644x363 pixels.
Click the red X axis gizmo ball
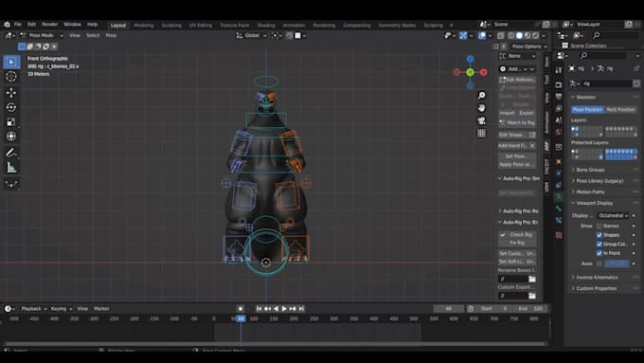click(483, 72)
